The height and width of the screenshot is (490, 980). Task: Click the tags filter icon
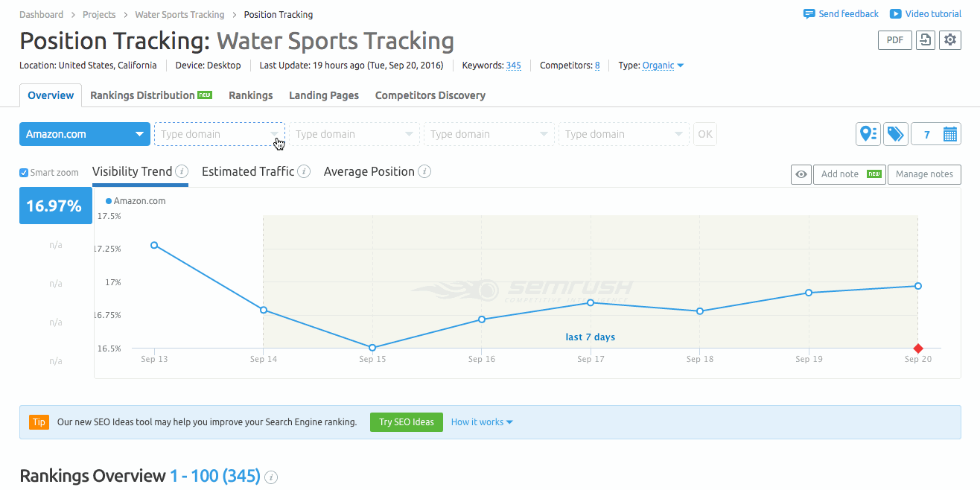(895, 134)
